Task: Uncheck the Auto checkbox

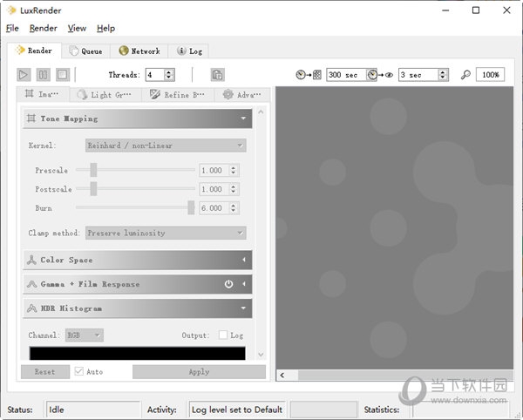Action: tap(79, 371)
